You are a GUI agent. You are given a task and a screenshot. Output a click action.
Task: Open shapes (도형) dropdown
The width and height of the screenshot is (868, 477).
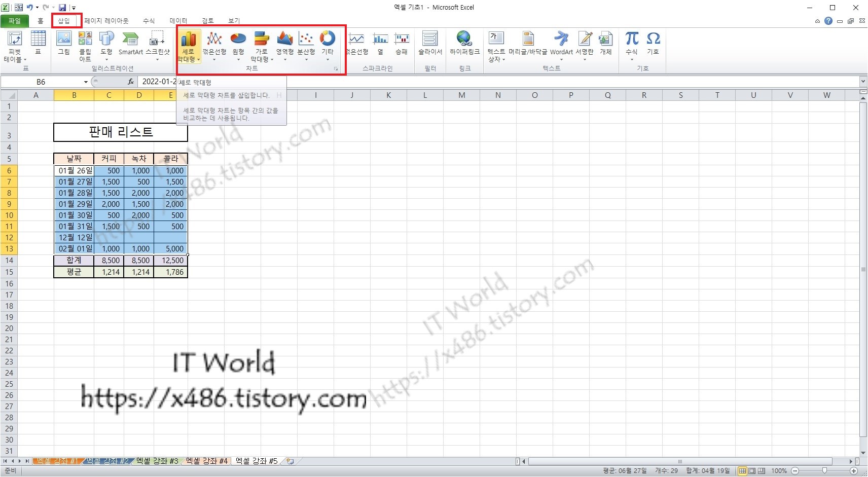(x=106, y=46)
